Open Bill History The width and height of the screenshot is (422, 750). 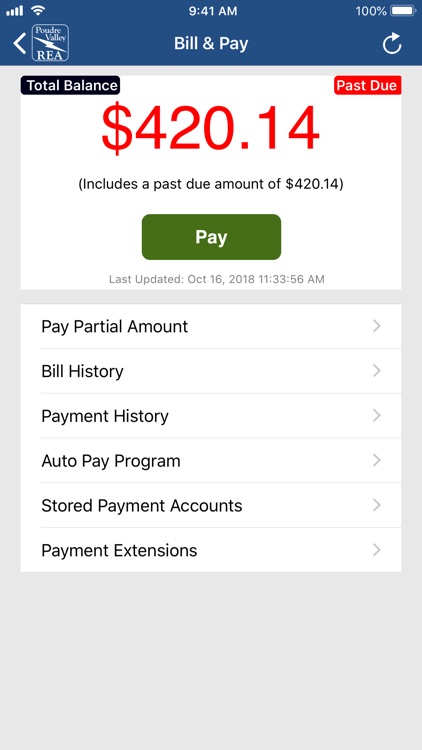point(211,371)
